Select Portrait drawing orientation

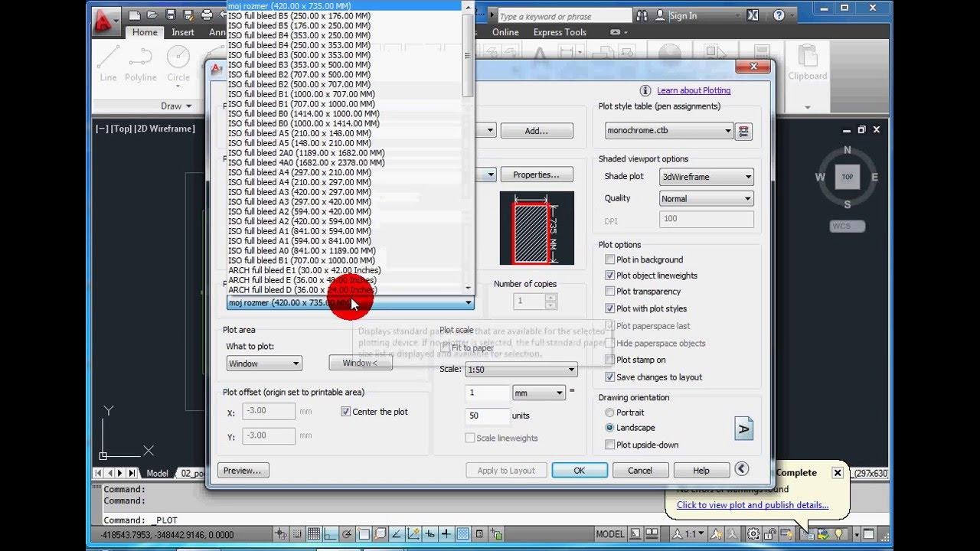(610, 412)
